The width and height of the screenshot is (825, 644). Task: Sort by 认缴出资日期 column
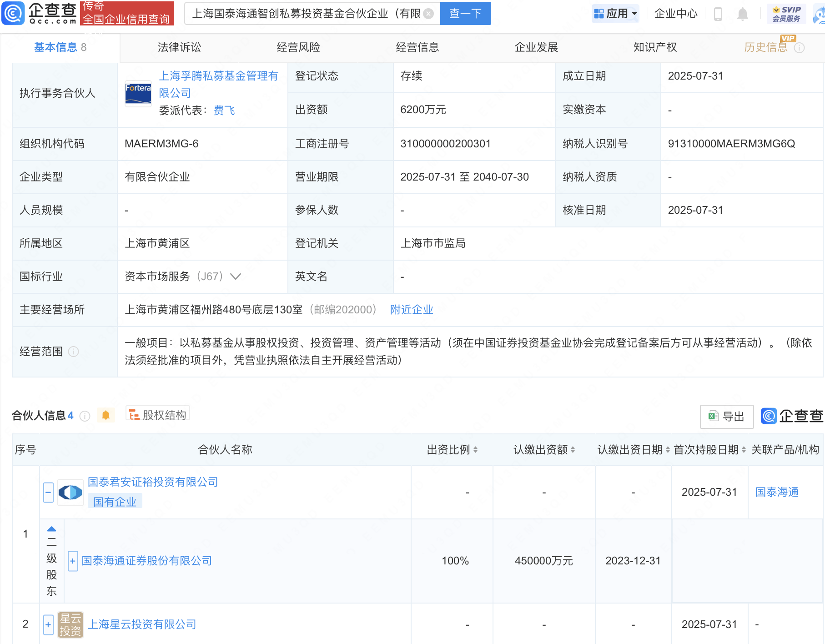tap(668, 450)
